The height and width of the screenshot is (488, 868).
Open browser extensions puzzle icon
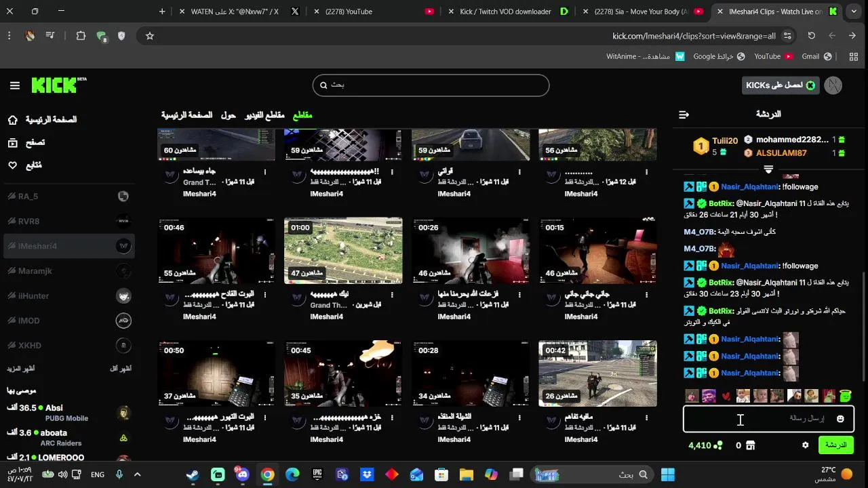(81, 36)
